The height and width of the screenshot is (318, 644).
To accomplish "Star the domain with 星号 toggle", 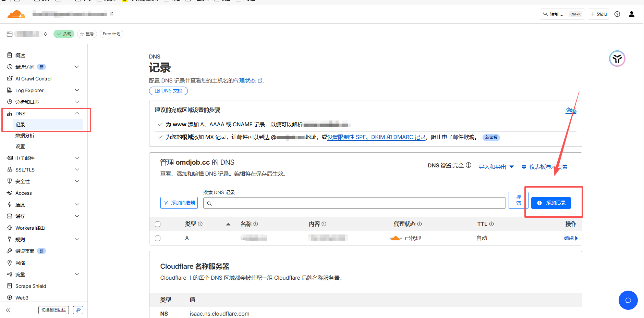I will tap(87, 34).
